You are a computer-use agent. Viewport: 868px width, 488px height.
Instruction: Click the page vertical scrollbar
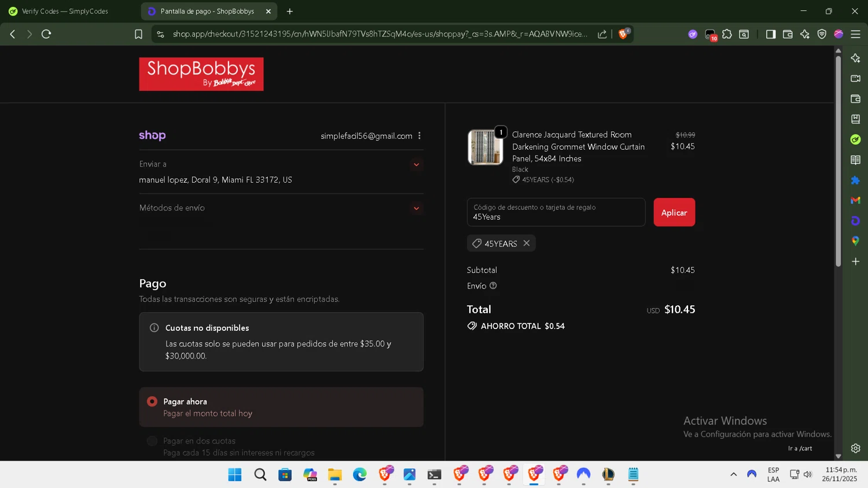click(838, 162)
